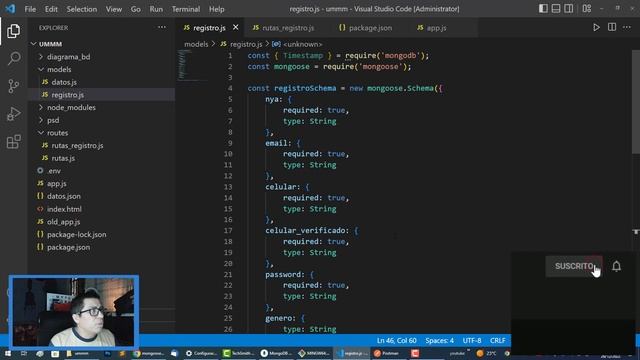This screenshot has width=640, height=360.
Task: Open the Run menu
Action: point(156,9)
